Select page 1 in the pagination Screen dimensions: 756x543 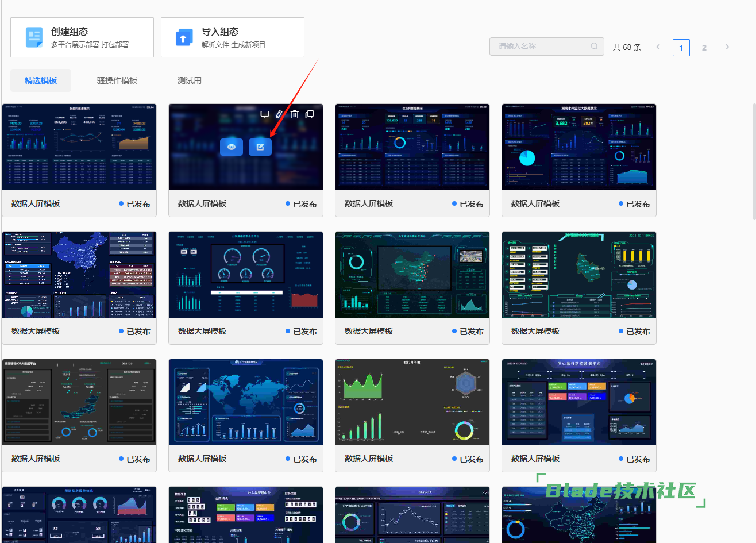pyautogui.click(x=681, y=48)
